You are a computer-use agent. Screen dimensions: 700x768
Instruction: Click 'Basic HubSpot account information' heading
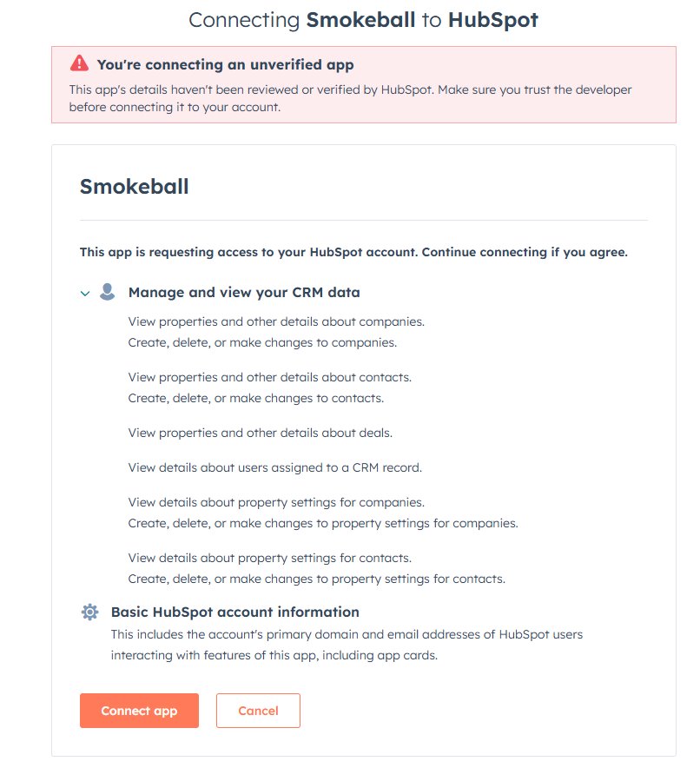[234, 612]
